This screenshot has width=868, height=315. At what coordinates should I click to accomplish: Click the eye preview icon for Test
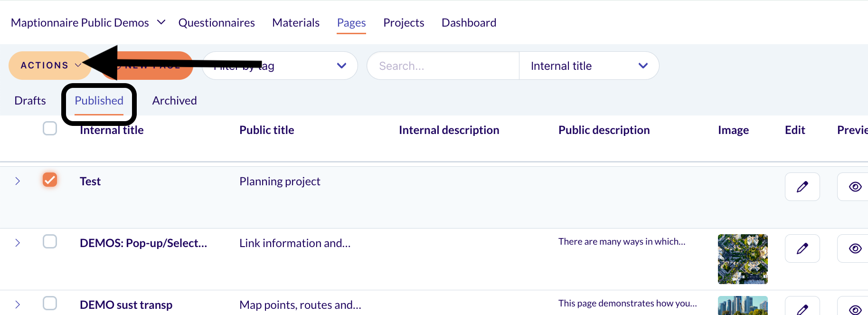(855, 187)
